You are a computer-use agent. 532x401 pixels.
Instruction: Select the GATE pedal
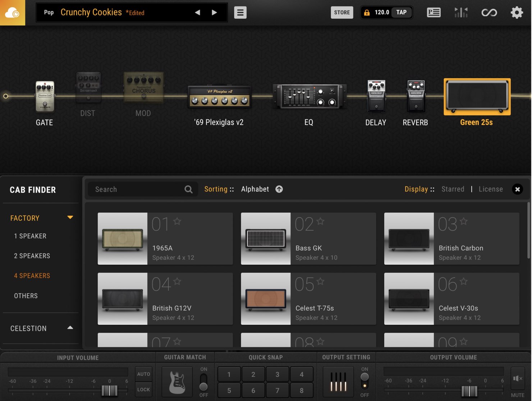pos(45,96)
